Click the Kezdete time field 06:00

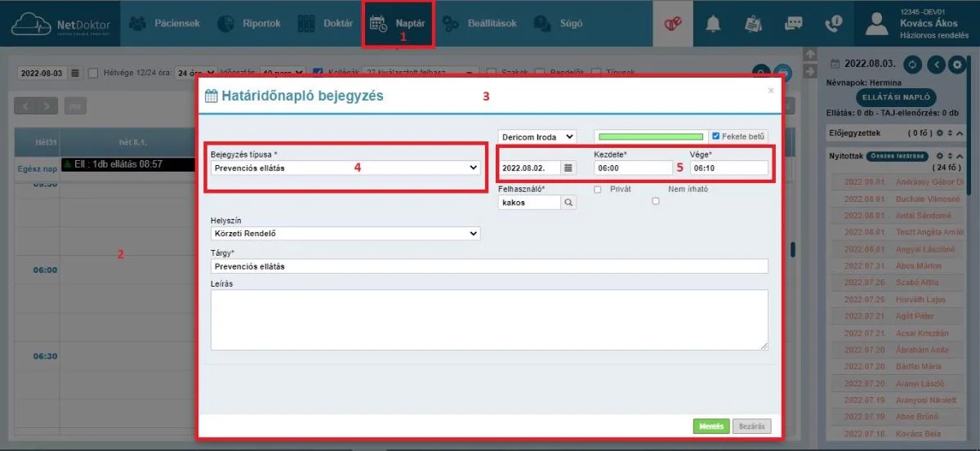coord(633,167)
